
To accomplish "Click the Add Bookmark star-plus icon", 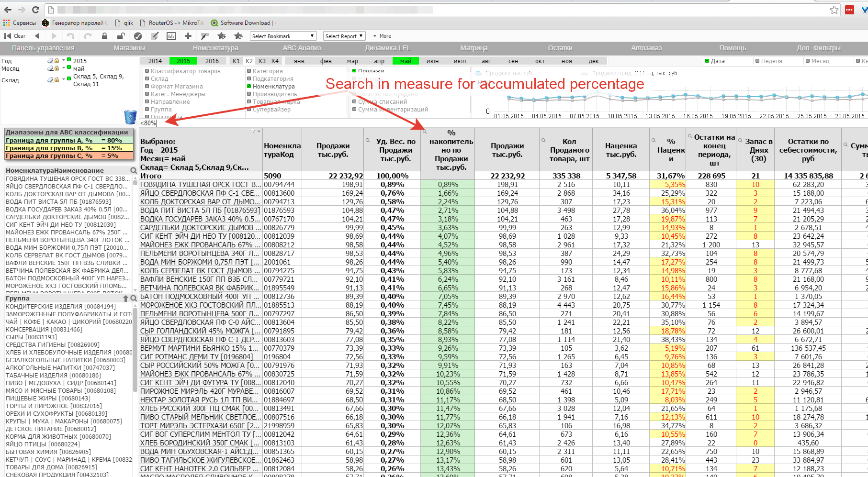I will (x=221, y=36).
